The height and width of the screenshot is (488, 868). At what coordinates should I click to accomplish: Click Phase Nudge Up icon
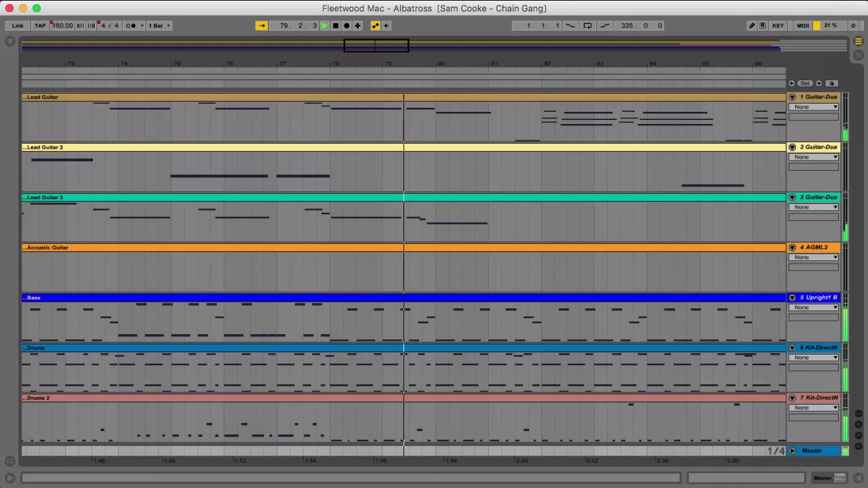pos(91,26)
